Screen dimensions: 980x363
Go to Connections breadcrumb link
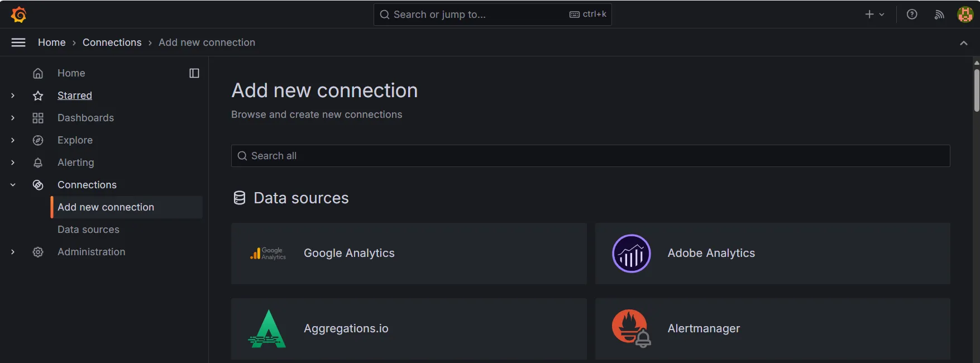tap(112, 42)
